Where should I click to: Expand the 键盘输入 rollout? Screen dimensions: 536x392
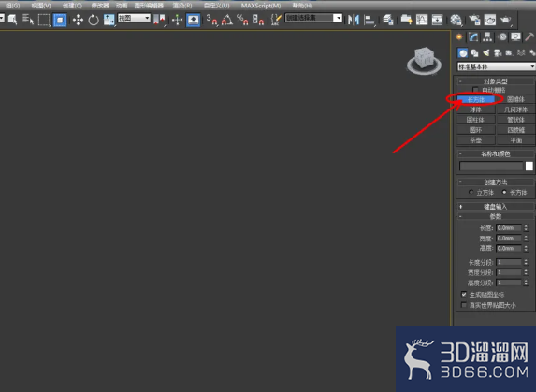pyautogui.click(x=496, y=207)
